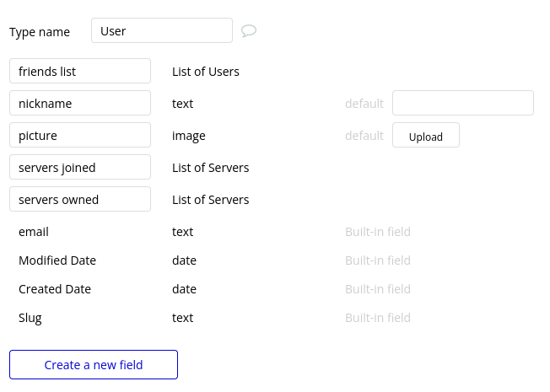The width and height of the screenshot is (550, 392).
Task: Select the servers joined field name box
Action: (x=80, y=167)
